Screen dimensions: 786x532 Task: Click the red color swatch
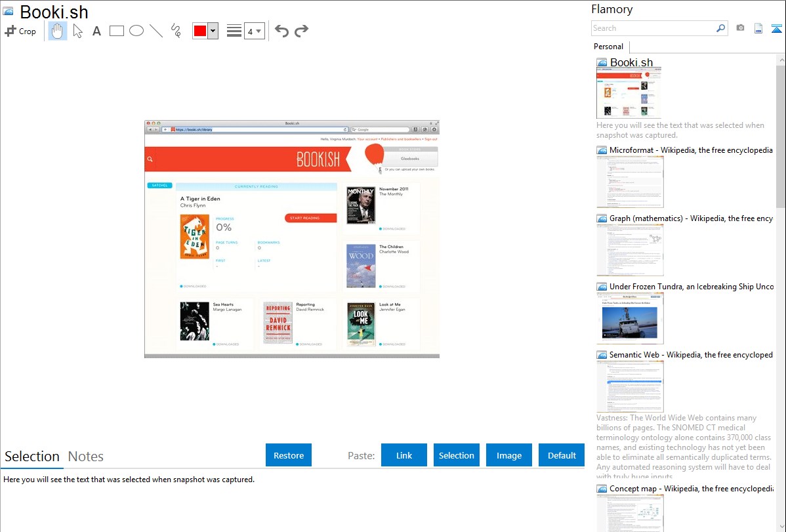(x=200, y=31)
